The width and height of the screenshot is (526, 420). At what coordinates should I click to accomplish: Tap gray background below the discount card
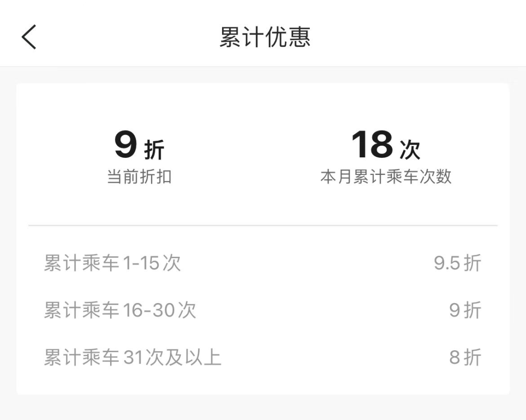[263, 408]
